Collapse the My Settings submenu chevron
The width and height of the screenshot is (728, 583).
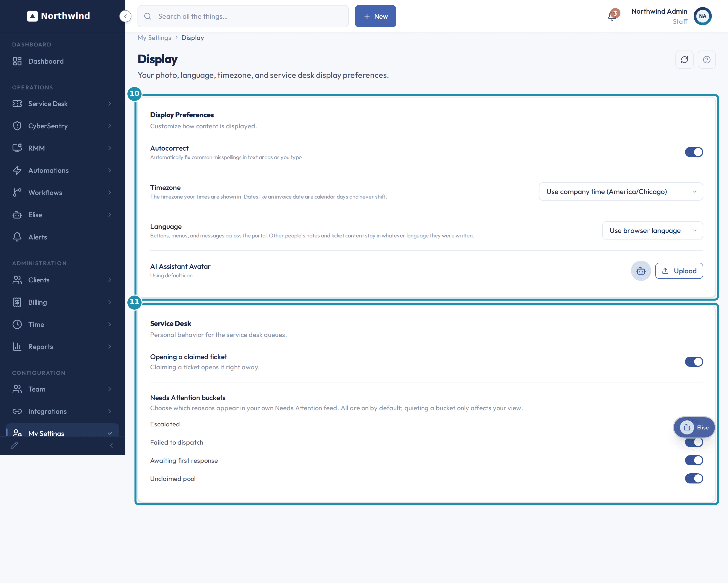110,433
